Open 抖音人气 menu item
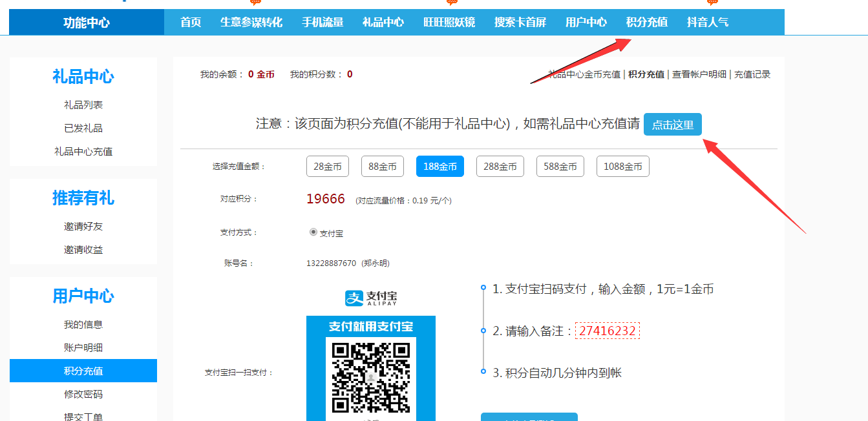This screenshot has height=421, width=868. click(708, 22)
